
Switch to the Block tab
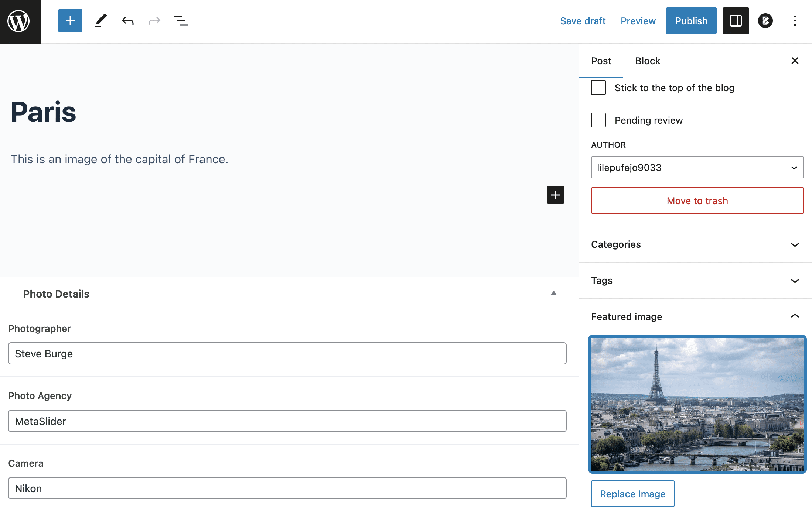click(647, 61)
